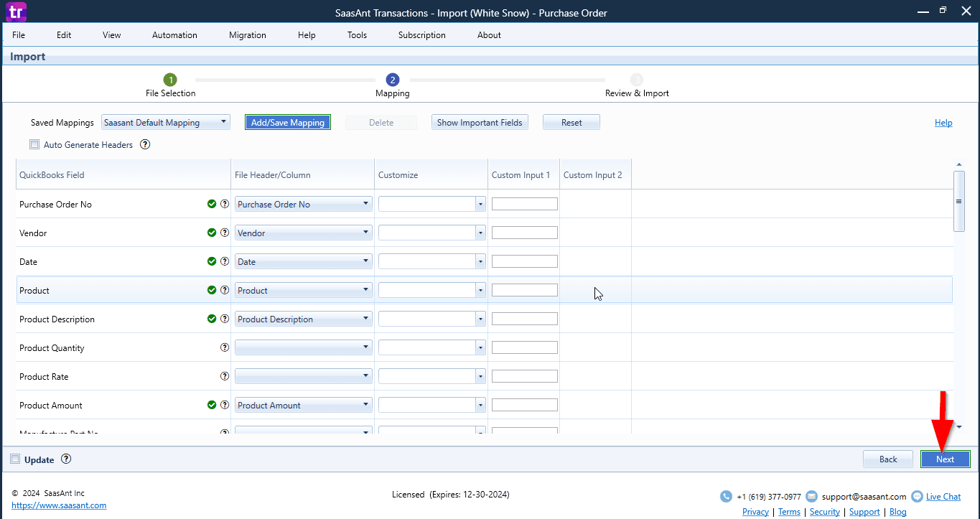Click help icon for Product Description field

(225, 319)
